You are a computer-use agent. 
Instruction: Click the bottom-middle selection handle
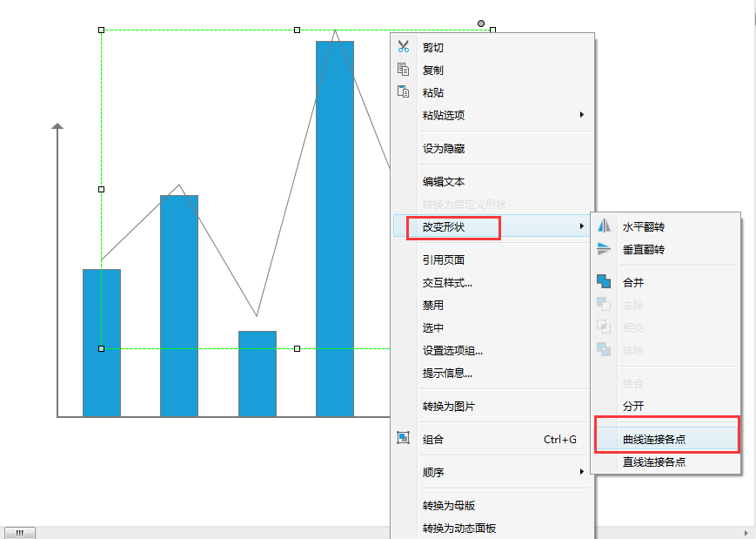click(297, 348)
